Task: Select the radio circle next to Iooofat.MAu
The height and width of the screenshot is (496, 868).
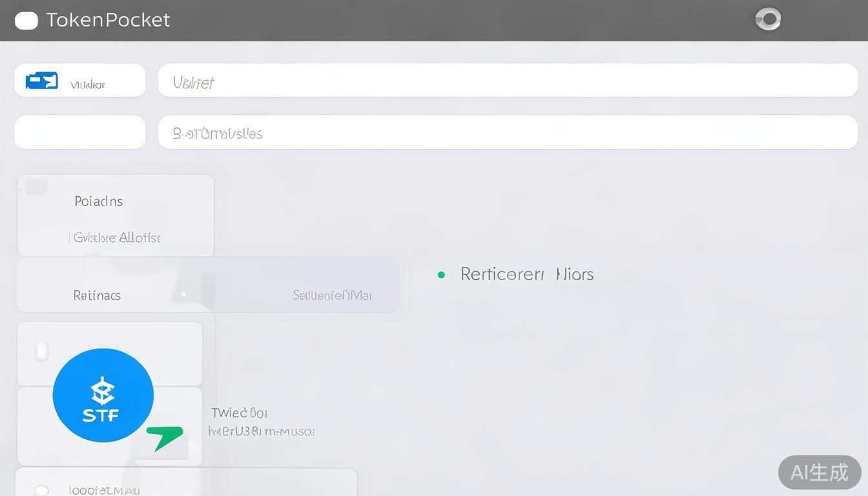Action: (41, 490)
